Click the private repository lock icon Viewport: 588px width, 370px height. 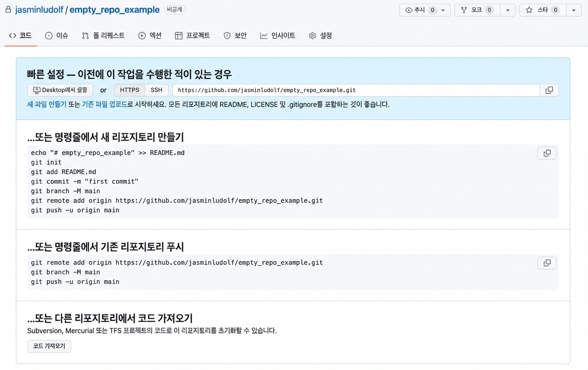coord(8,10)
